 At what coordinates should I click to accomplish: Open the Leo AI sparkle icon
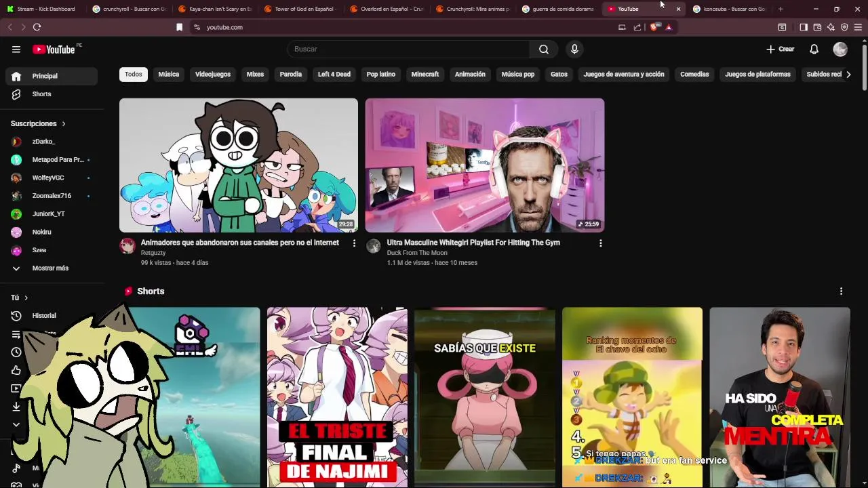tap(831, 27)
